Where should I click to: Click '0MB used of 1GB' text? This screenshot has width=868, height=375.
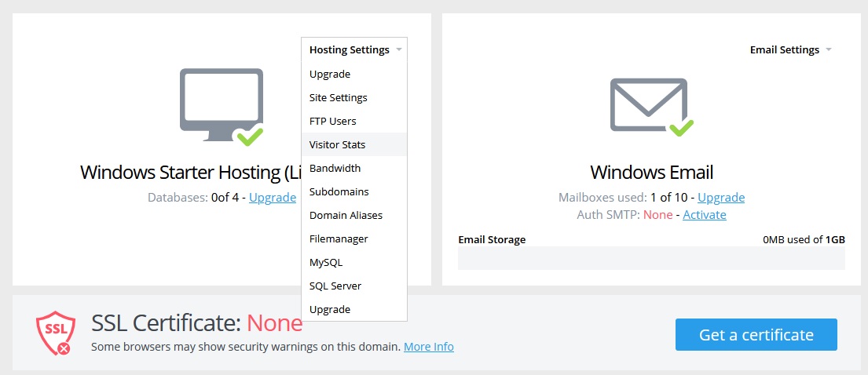(804, 239)
